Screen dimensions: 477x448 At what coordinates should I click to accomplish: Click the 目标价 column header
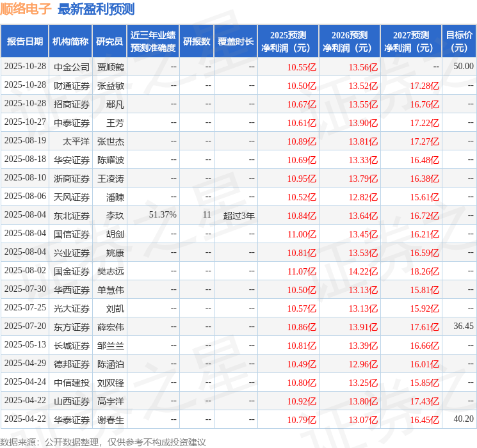pos(459,42)
